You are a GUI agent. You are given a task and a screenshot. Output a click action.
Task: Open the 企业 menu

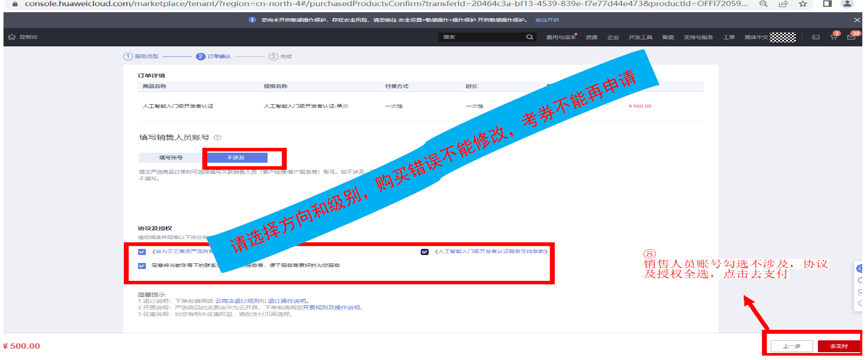613,37
